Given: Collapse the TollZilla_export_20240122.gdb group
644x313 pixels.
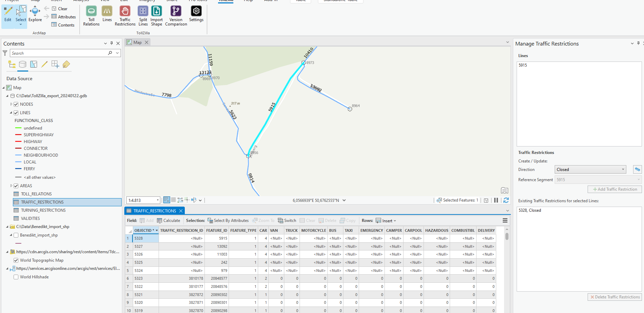Looking at the screenshot, I should pos(7,96).
